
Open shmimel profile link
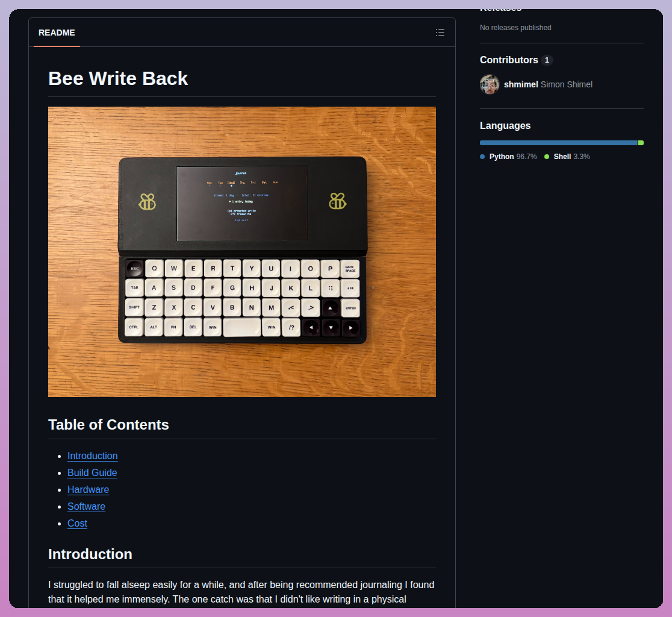point(521,84)
